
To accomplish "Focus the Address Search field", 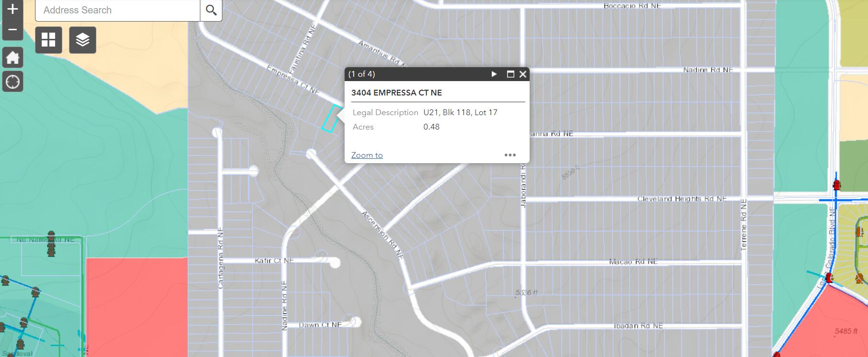I will tap(117, 10).
